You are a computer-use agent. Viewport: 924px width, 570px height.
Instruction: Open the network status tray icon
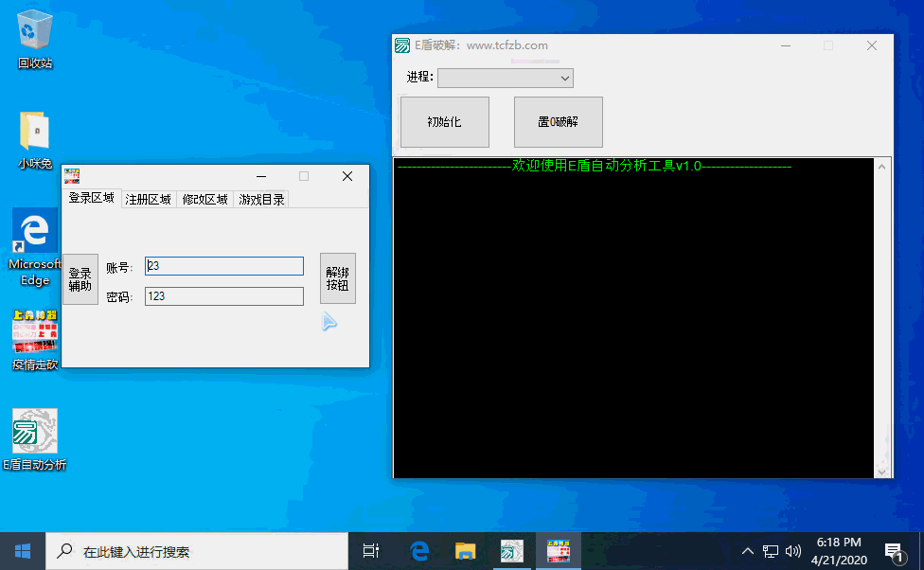(771, 551)
